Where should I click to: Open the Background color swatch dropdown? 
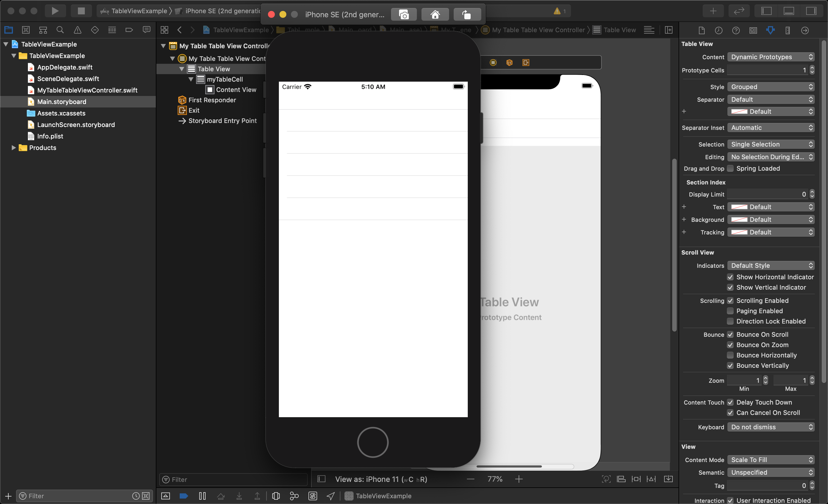pos(771,220)
